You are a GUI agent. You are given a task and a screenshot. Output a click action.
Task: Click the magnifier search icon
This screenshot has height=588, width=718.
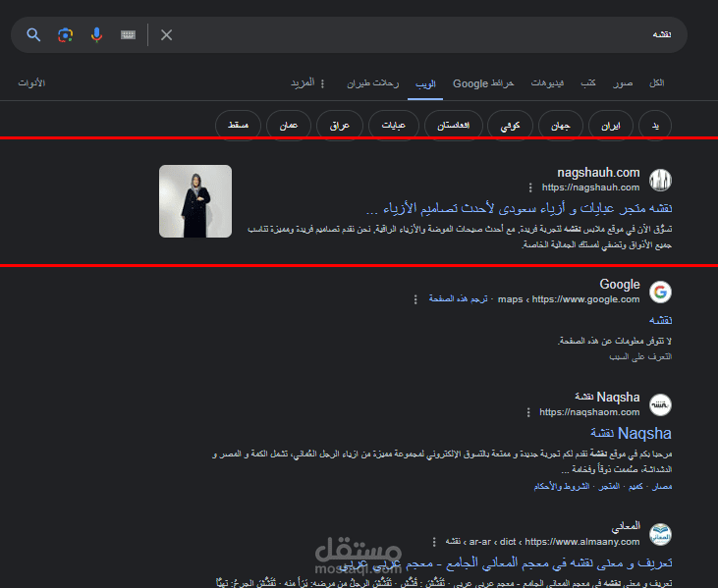tap(33, 34)
